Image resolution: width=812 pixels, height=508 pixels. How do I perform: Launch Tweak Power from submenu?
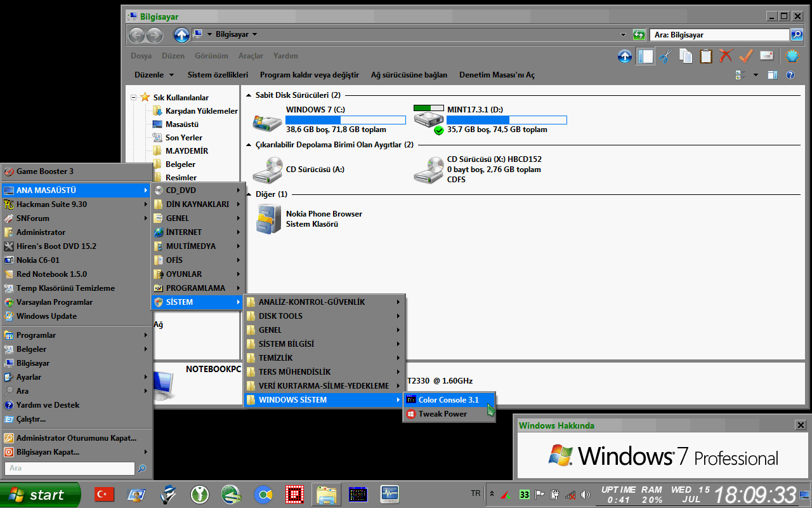[x=450, y=414]
